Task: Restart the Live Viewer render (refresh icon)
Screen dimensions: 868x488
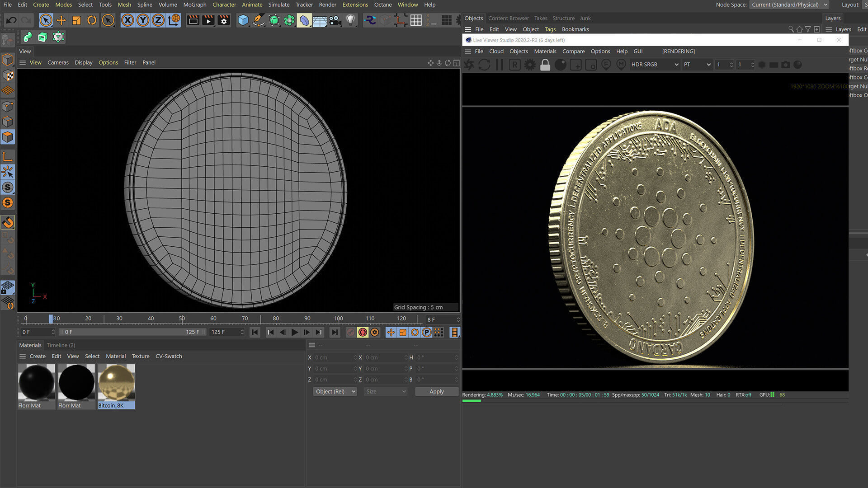Action: click(x=484, y=65)
